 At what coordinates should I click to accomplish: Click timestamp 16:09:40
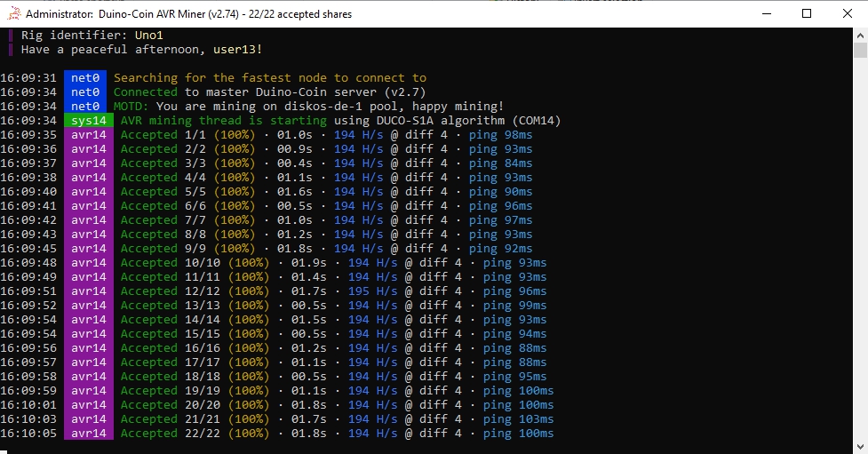28,192
